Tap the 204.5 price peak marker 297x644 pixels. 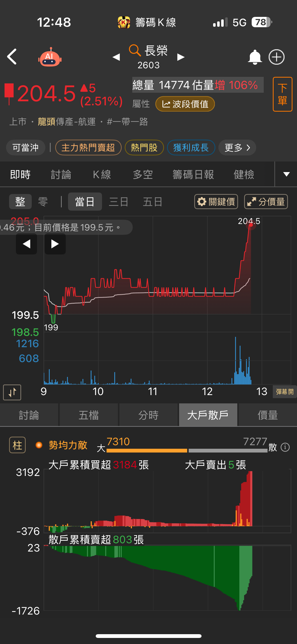[251, 225]
